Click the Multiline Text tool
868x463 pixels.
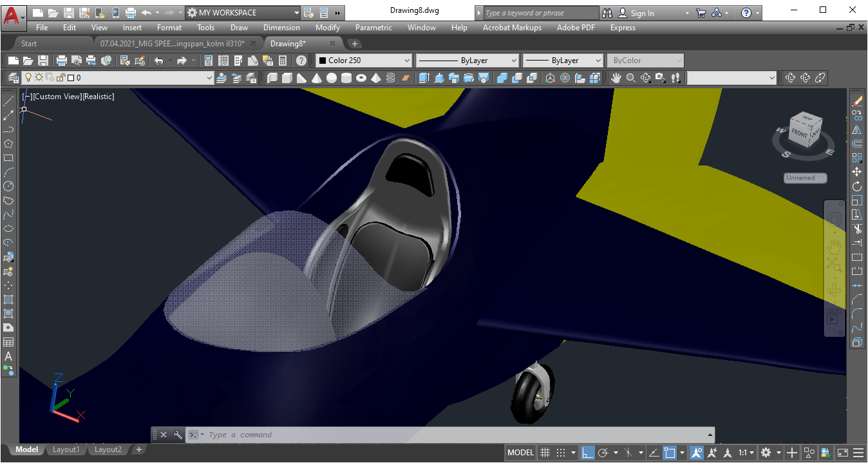[x=8, y=356]
